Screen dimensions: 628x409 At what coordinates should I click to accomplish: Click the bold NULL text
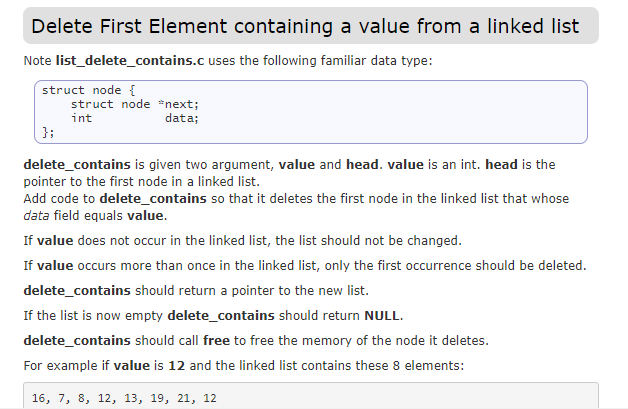coord(382,316)
